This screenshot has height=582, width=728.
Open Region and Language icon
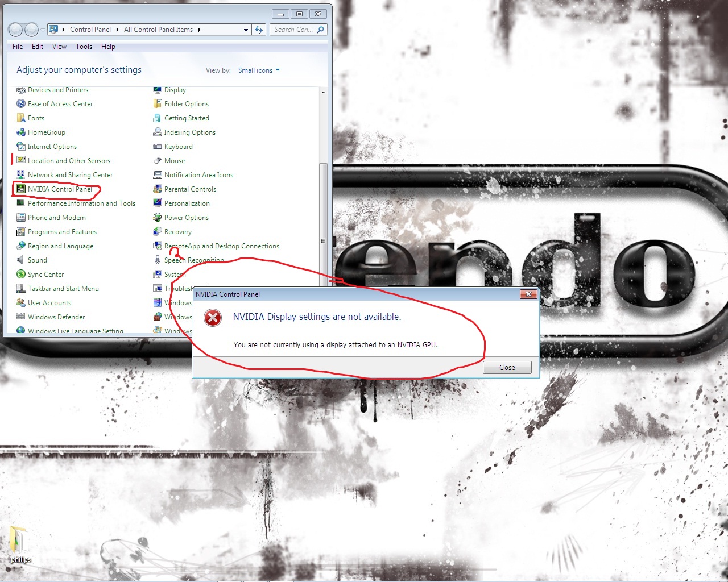(21, 246)
